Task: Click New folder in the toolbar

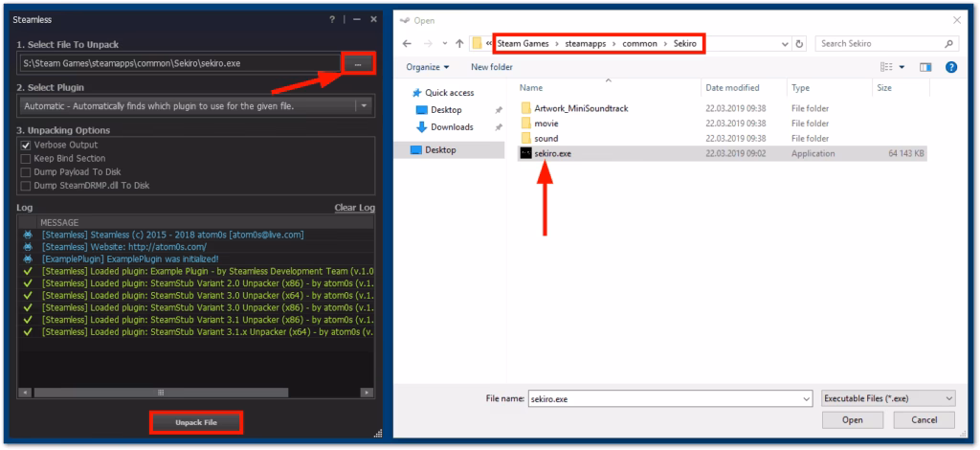Action: 492,67
